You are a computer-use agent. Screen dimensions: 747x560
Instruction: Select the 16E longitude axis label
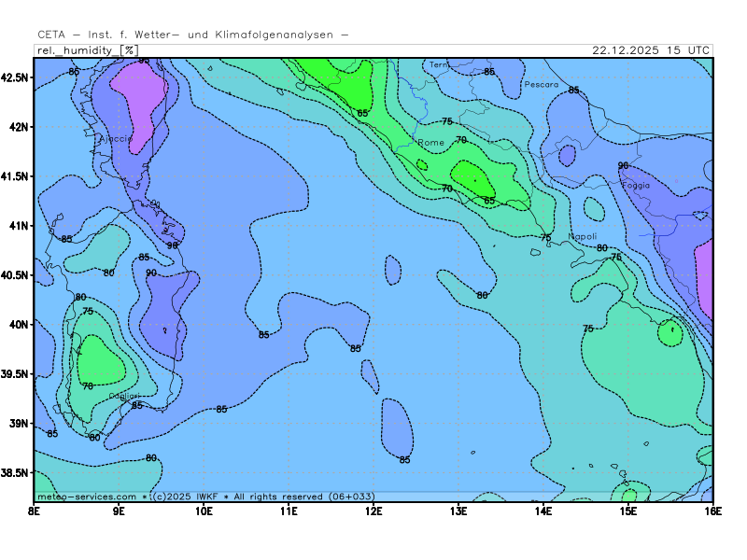click(712, 511)
